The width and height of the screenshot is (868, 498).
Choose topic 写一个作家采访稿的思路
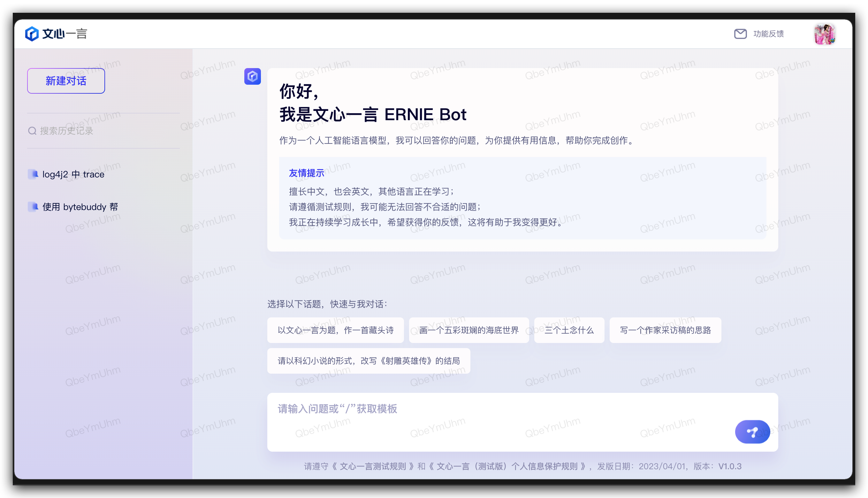pyautogui.click(x=665, y=330)
